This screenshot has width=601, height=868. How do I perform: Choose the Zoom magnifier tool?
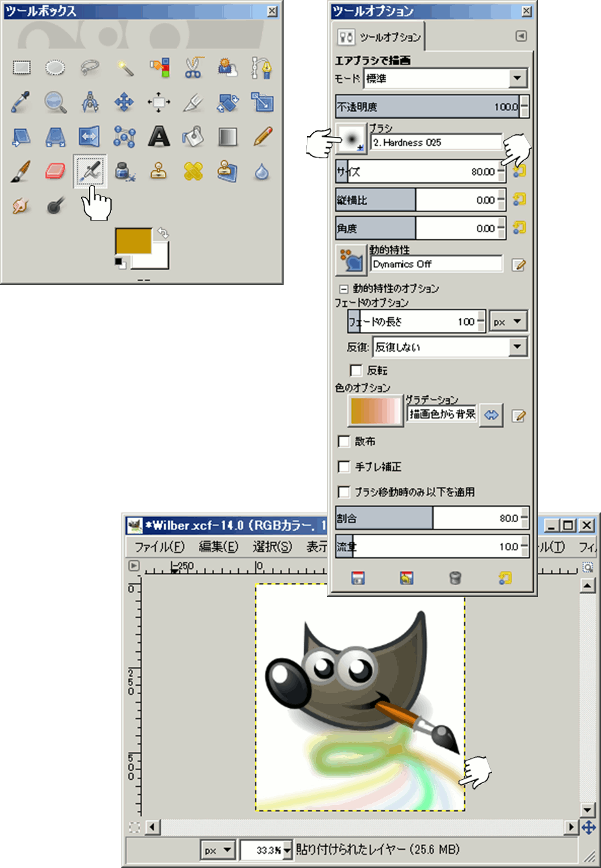[x=55, y=102]
